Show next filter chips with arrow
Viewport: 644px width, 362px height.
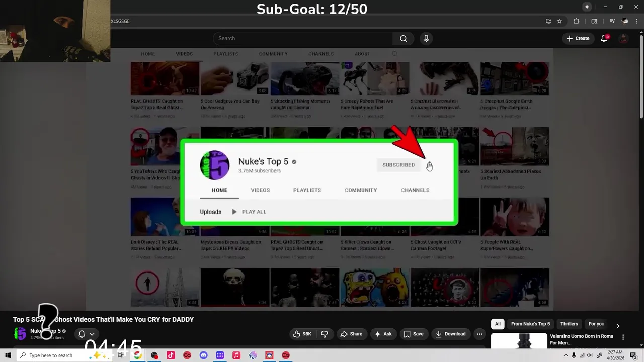click(618, 326)
